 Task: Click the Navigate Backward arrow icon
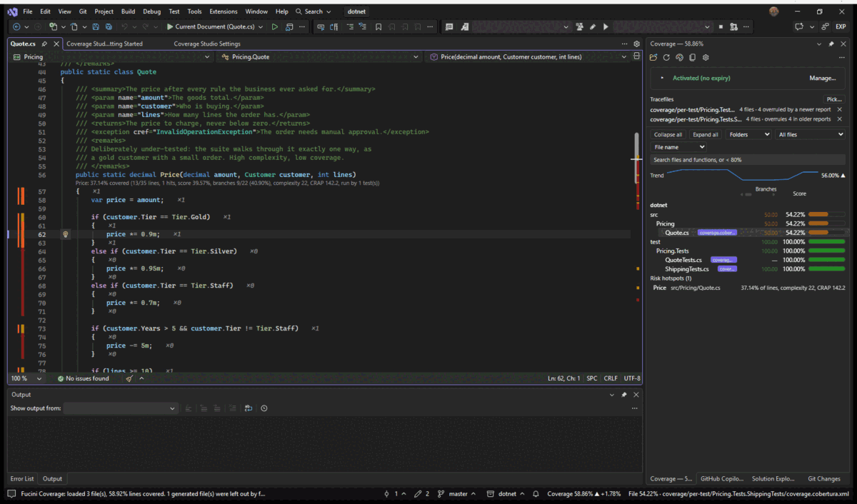(x=16, y=26)
